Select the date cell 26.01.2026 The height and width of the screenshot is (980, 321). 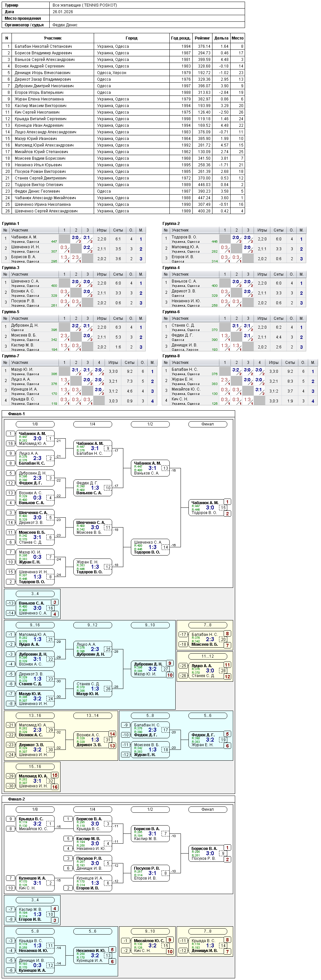(x=63, y=12)
